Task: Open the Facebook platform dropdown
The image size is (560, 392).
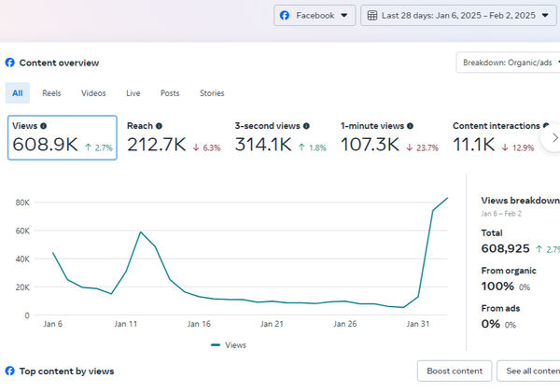Action: [x=315, y=16]
